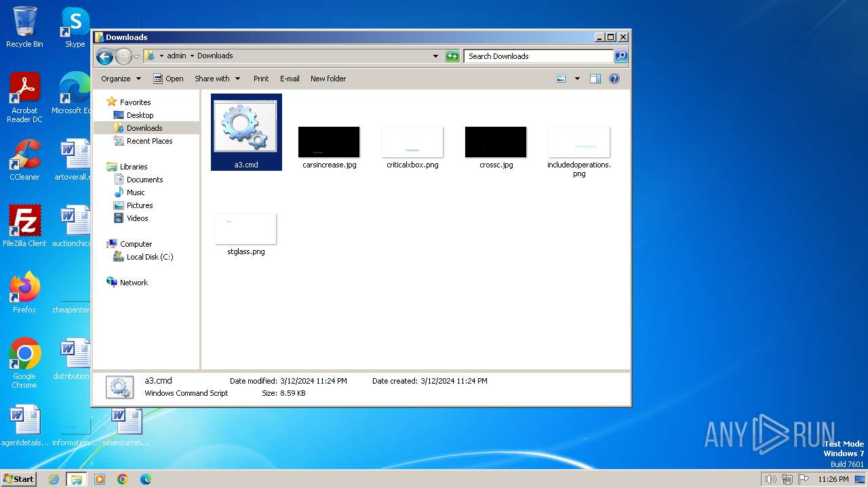Click the Help question mark icon
The height and width of the screenshot is (488, 868).
(614, 79)
